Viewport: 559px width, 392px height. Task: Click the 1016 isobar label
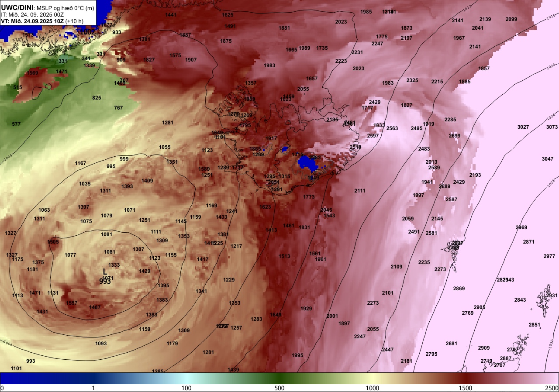550,17
